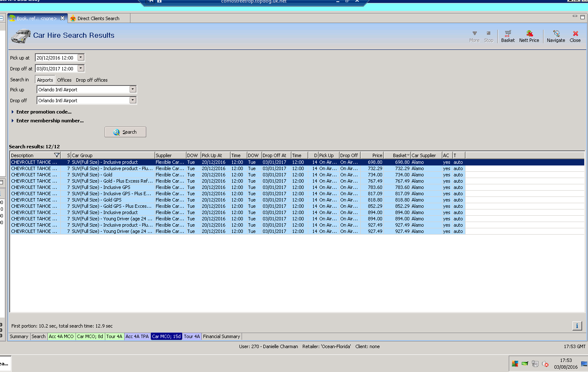Image resolution: width=588 pixels, height=372 pixels.
Task: Open the Drop off at date dropdown
Action: [x=81, y=68]
